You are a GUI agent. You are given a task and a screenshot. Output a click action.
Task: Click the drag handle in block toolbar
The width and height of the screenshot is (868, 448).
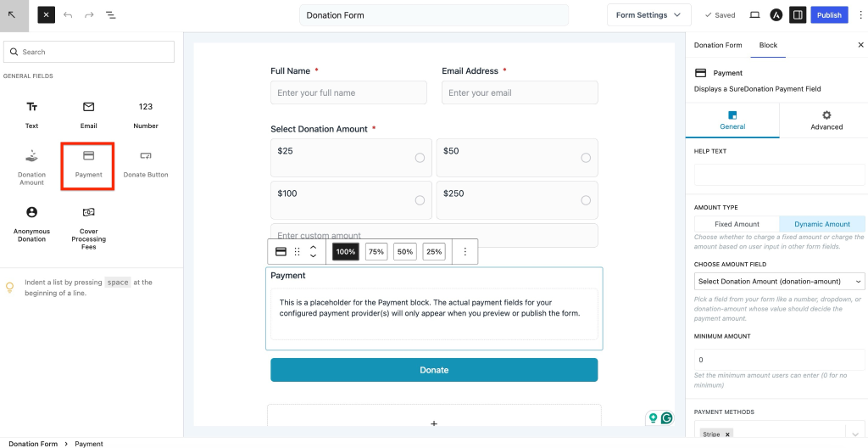tap(298, 252)
